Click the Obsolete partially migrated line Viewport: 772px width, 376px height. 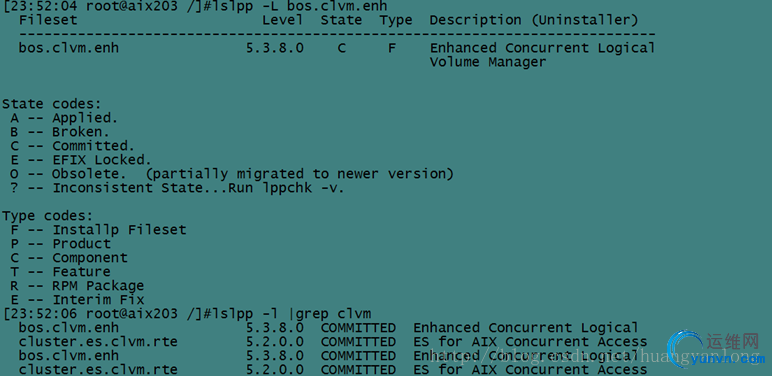point(232,174)
